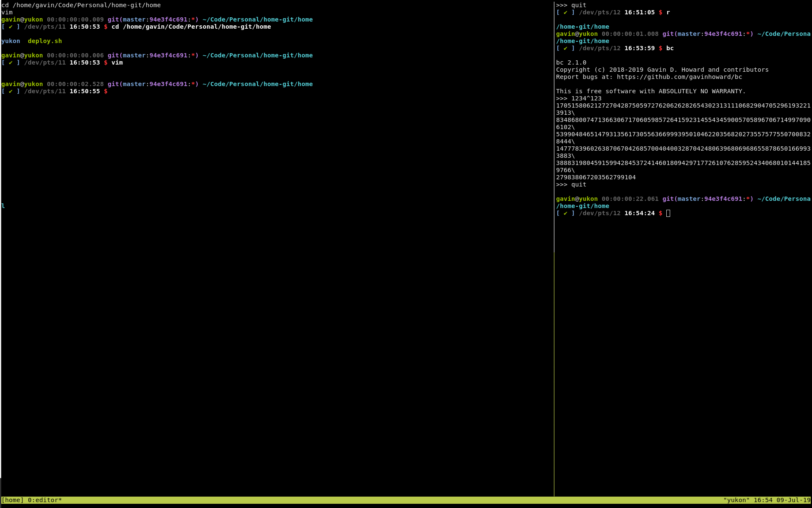The height and width of the screenshot is (508, 812).
Task: Click the green checkmark at the 16:50:55 prompt
Action: (x=11, y=91)
